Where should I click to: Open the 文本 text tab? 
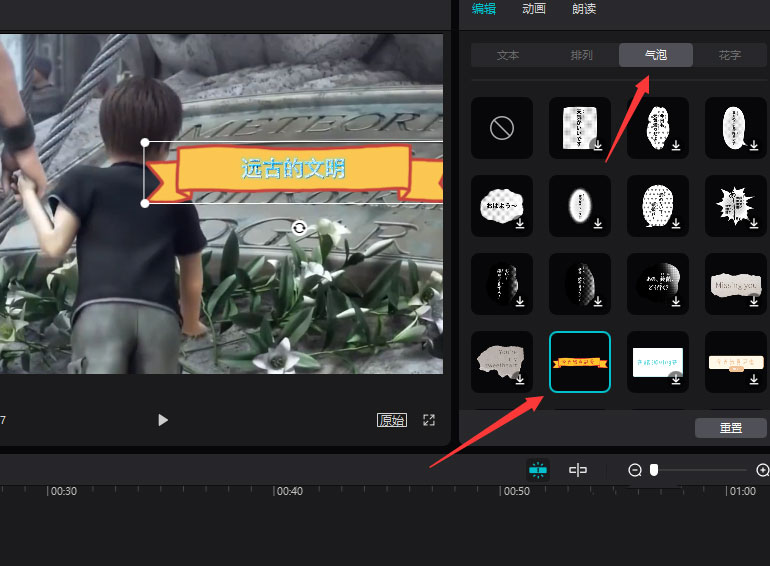tap(508, 55)
